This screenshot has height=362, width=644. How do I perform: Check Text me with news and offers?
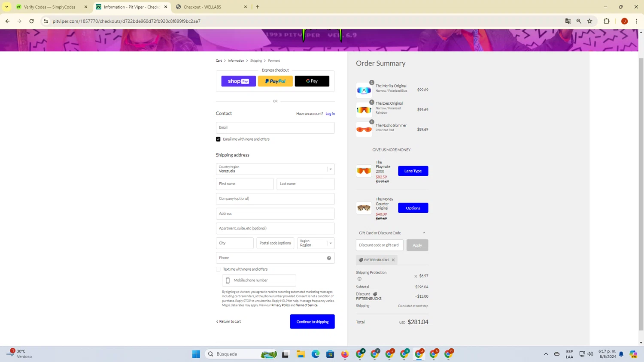218,269
